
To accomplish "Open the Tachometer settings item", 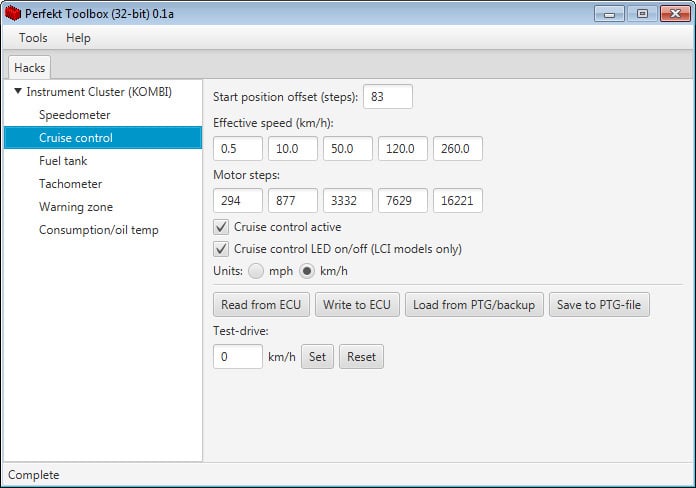I will click(x=70, y=184).
